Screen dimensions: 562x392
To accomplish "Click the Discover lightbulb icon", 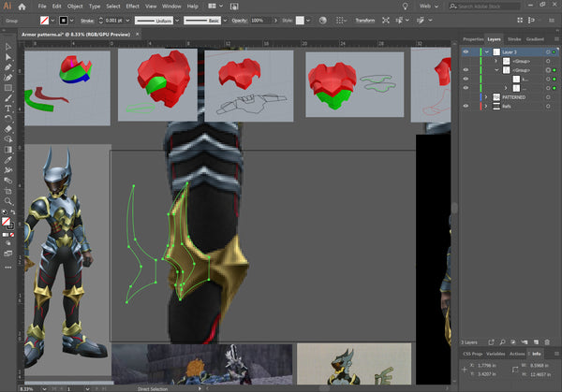I will point(404,6).
